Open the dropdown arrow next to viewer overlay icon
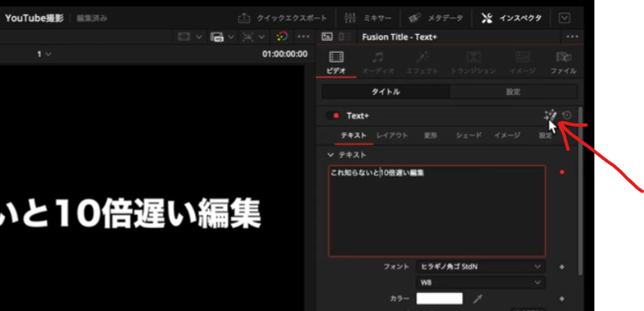This screenshot has height=311, width=644. click(x=198, y=37)
